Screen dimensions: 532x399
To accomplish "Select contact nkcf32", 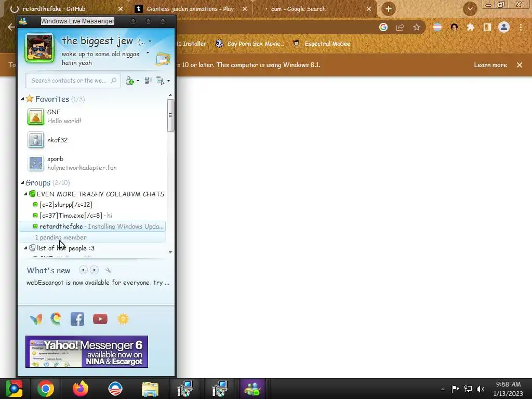I will pos(94,140).
